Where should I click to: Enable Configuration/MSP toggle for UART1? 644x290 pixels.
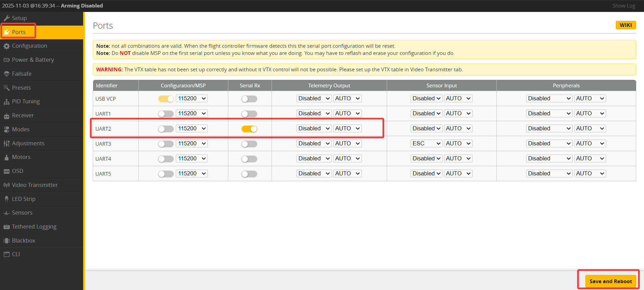(x=166, y=114)
